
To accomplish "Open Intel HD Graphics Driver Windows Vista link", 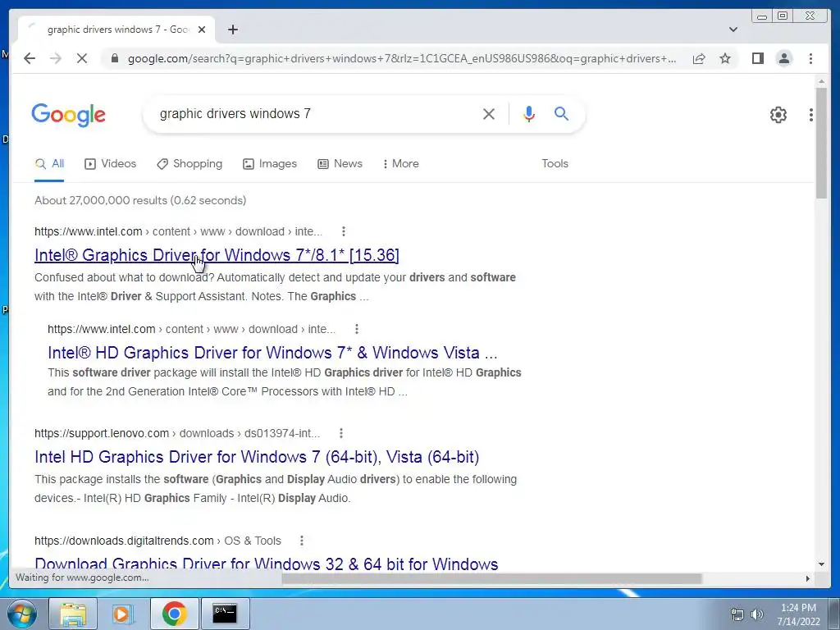I will [272, 353].
